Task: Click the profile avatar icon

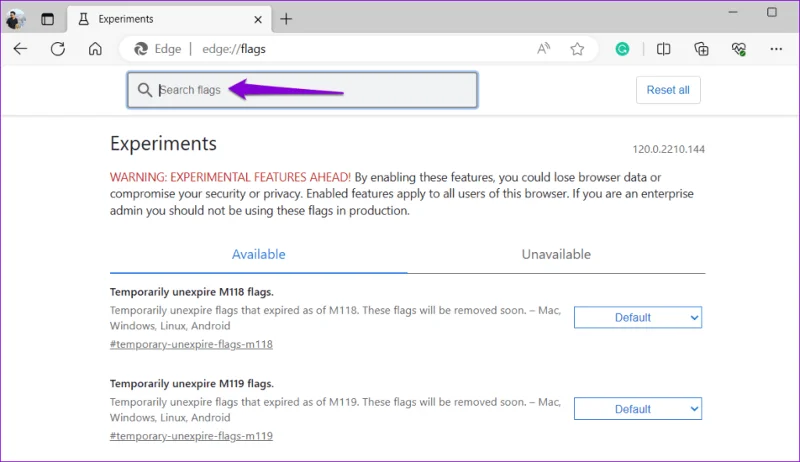Action: (x=15, y=19)
